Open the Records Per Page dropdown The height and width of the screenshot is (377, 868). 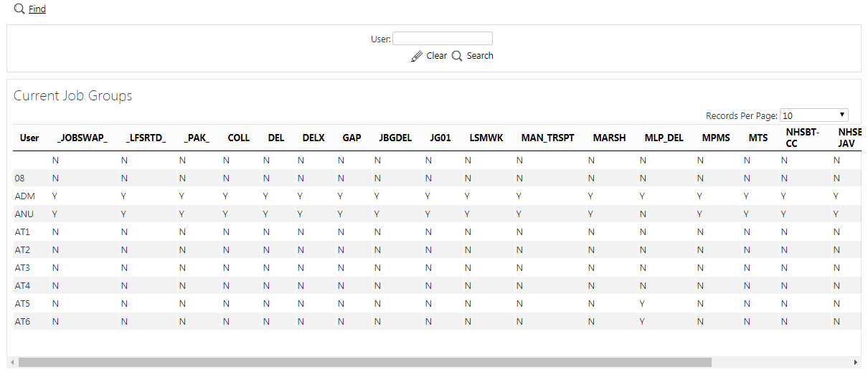(x=814, y=115)
